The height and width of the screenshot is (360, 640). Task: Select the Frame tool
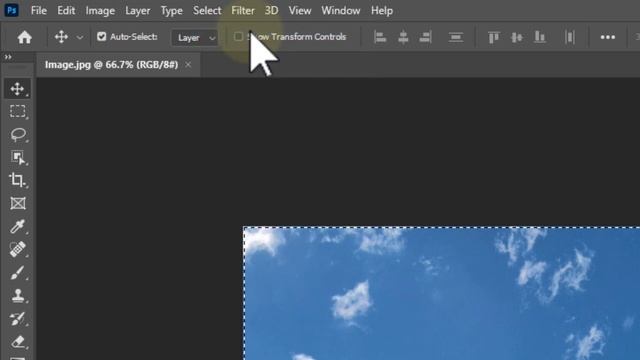click(x=18, y=203)
